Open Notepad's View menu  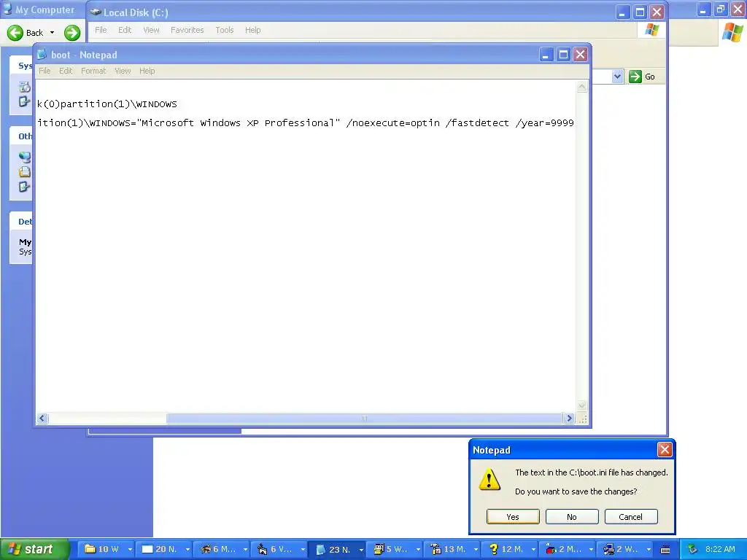(x=123, y=71)
